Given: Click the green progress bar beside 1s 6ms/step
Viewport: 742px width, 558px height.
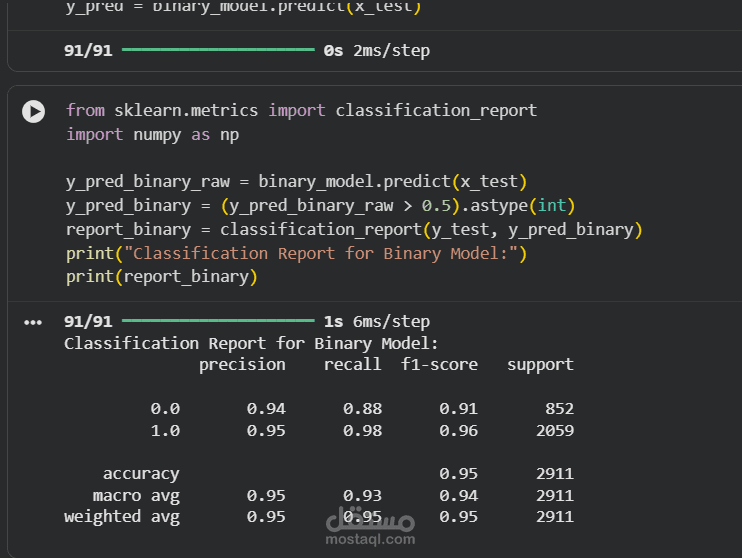Looking at the screenshot, I should click(218, 321).
